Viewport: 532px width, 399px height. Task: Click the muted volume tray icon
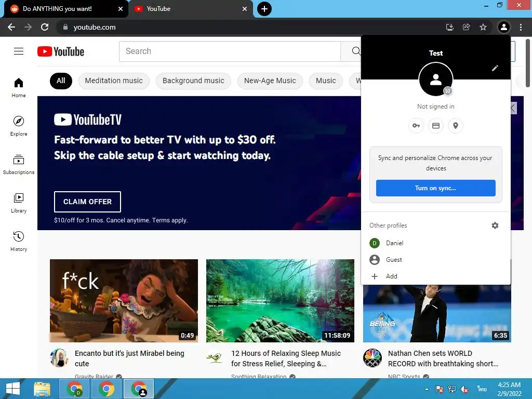pos(464,389)
